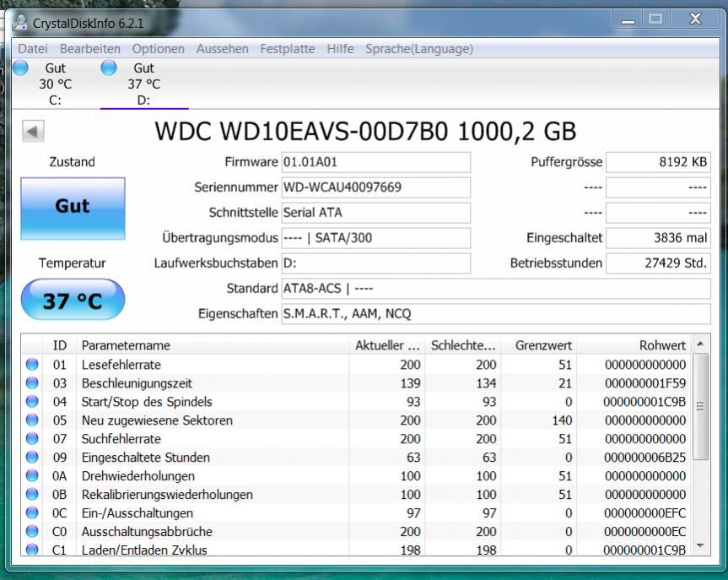Open the Hilfe menu
This screenshot has height=580, width=728.
click(x=340, y=49)
